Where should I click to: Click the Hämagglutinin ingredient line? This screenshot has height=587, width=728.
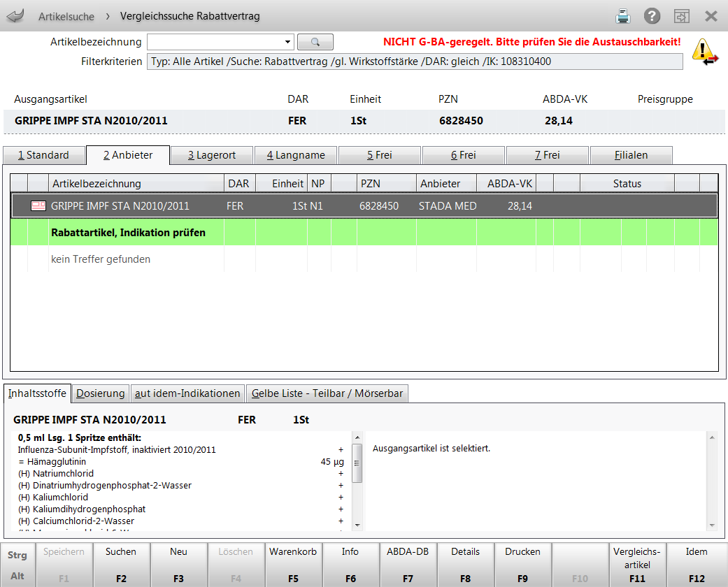[x=181, y=462]
